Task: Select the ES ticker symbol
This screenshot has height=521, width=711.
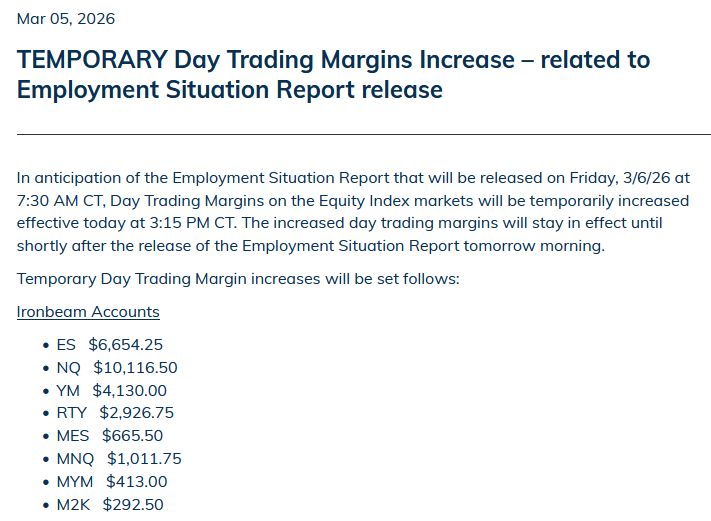Action: pos(66,345)
